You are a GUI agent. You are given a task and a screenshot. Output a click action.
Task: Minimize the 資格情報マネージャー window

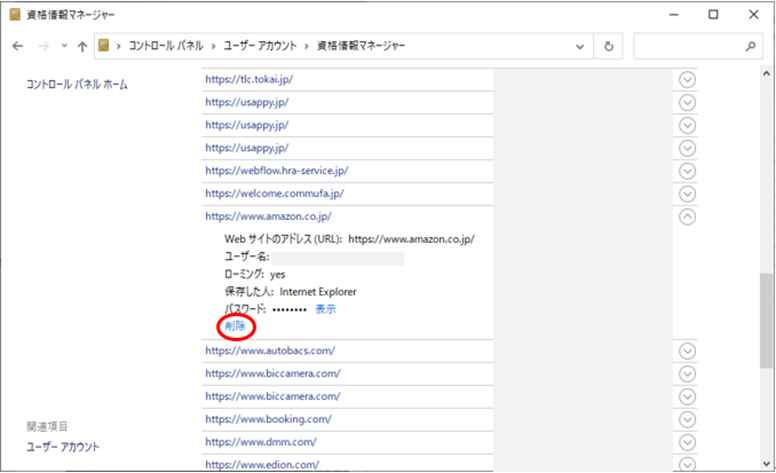(674, 14)
